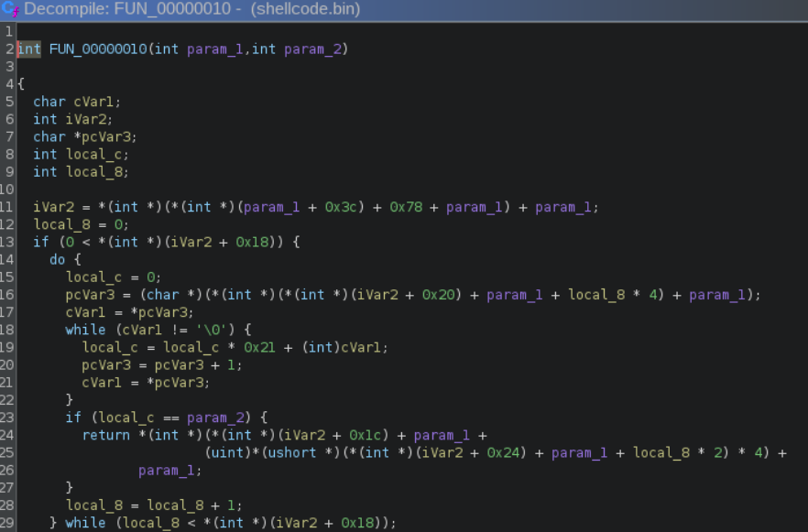Select the function name FUN_00000010 in signature
The image size is (808, 532).
[x=98, y=49]
